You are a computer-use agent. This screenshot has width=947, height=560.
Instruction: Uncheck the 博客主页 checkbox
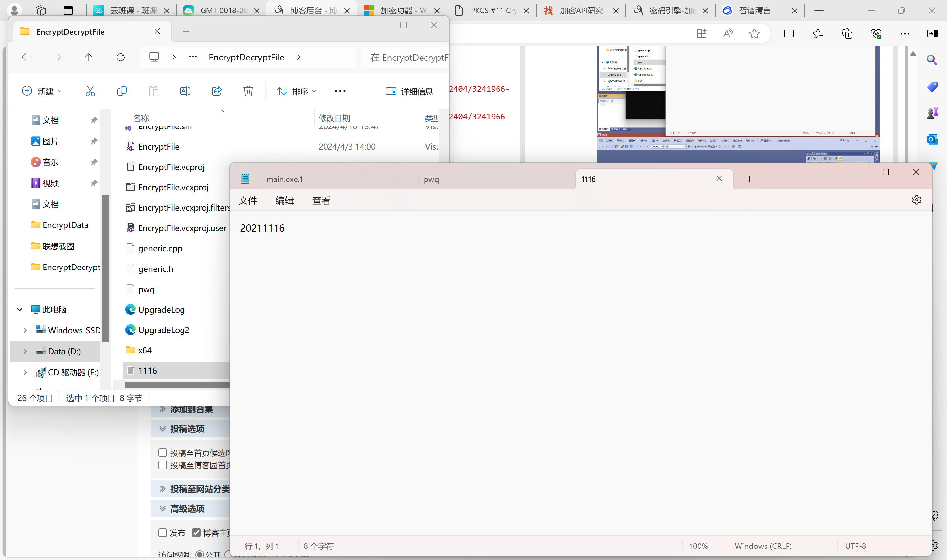[x=196, y=532]
